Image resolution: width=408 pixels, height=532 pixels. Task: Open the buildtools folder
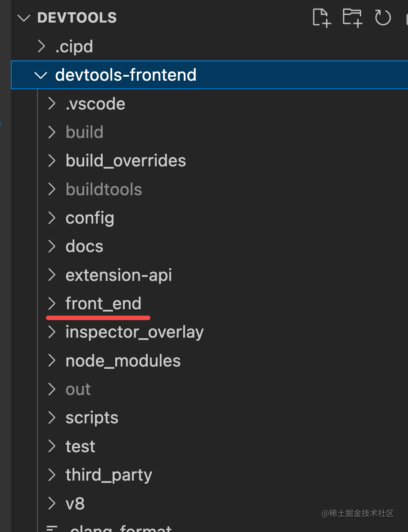[104, 189]
